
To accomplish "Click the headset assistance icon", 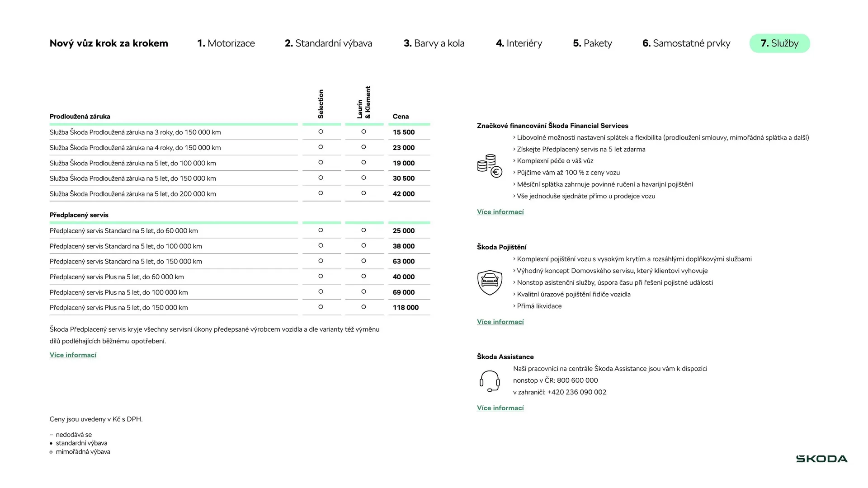I will pyautogui.click(x=490, y=381).
